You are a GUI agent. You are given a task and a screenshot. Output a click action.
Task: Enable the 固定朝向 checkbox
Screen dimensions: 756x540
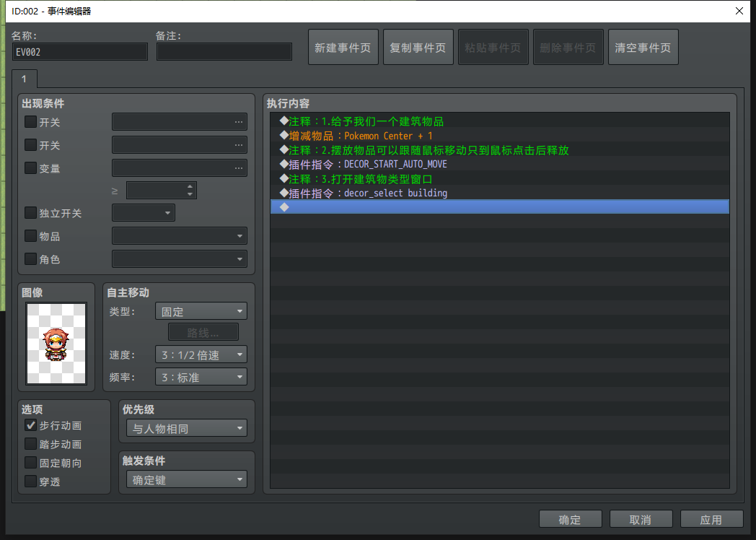(30, 463)
